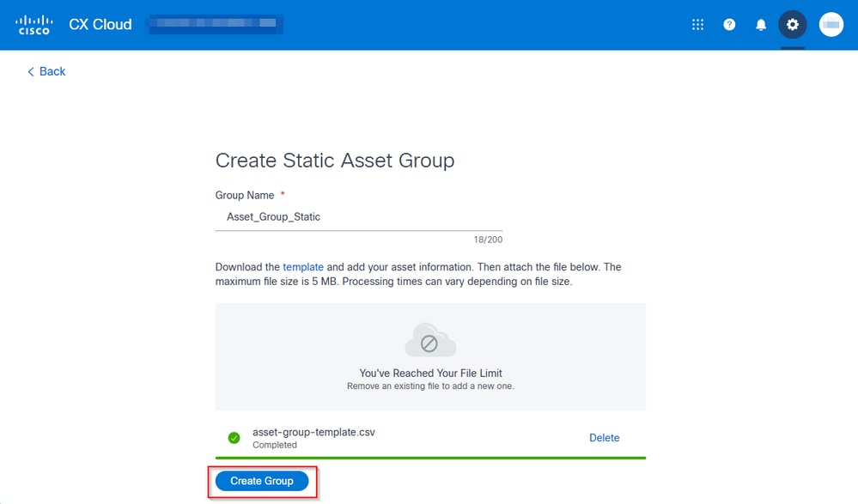
Task: Click the green upload progress bar
Action: pyautogui.click(x=430, y=458)
